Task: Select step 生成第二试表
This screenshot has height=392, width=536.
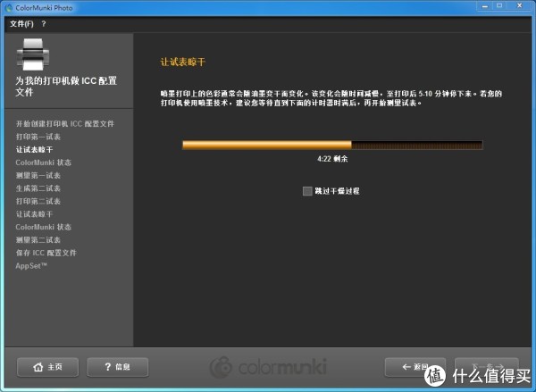Action: (x=38, y=188)
